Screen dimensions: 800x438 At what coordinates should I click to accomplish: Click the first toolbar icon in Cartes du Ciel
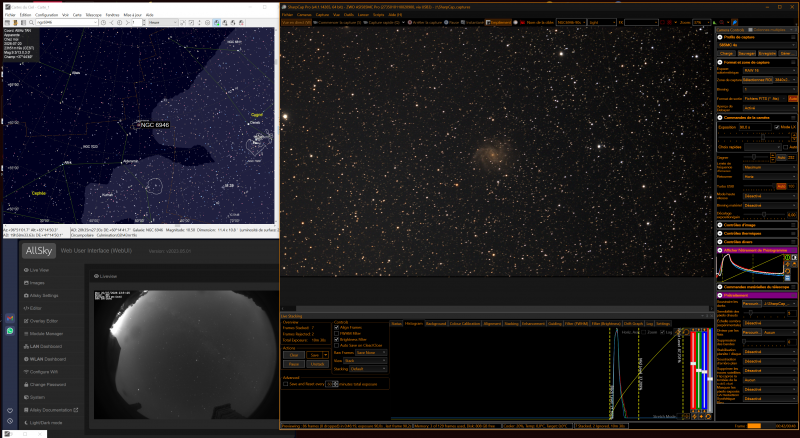coord(7,22)
